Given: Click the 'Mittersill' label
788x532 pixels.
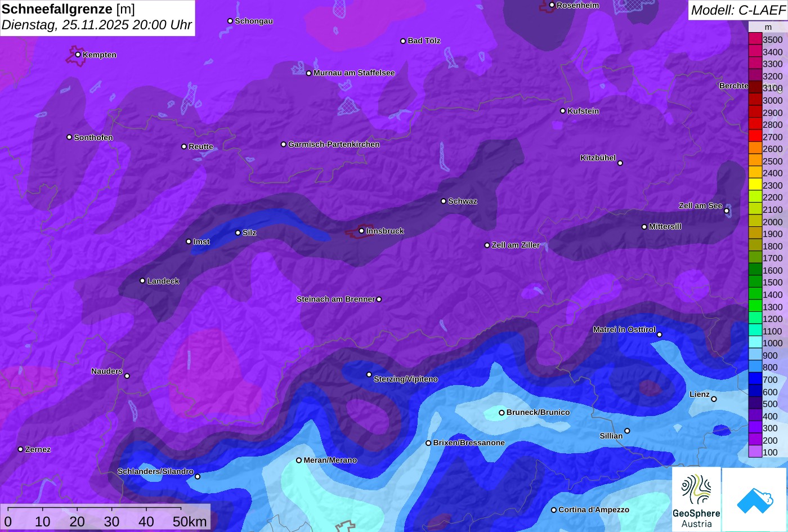Looking at the screenshot, I should click(665, 227).
